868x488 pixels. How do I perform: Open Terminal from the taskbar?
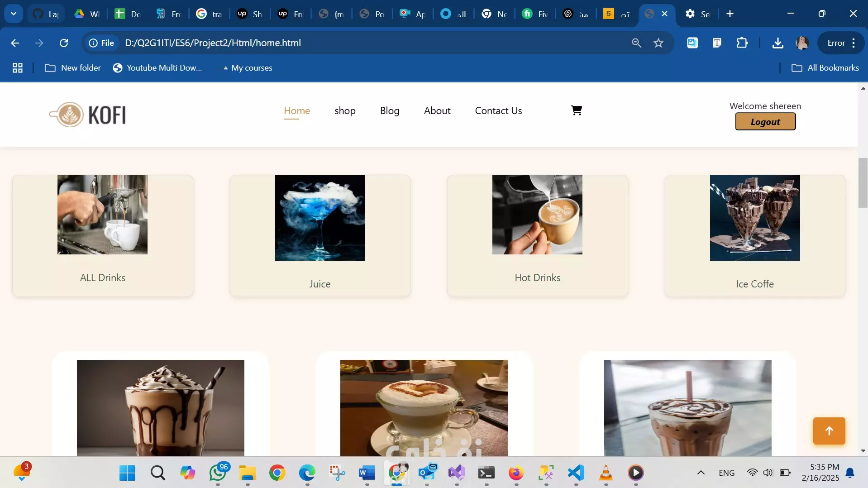click(x=486, y=473)
